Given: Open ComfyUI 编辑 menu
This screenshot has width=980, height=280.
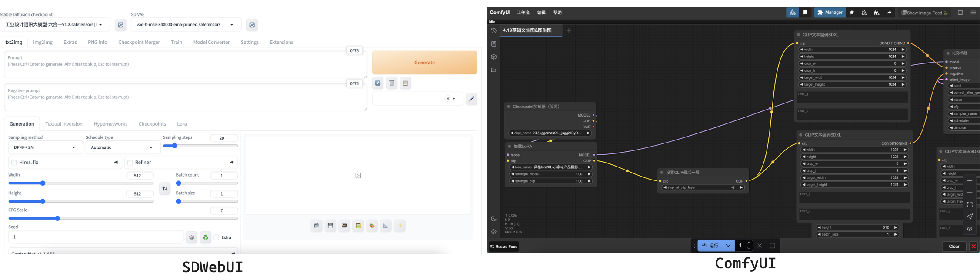Looking at the screenshot, I should point(541,13).
